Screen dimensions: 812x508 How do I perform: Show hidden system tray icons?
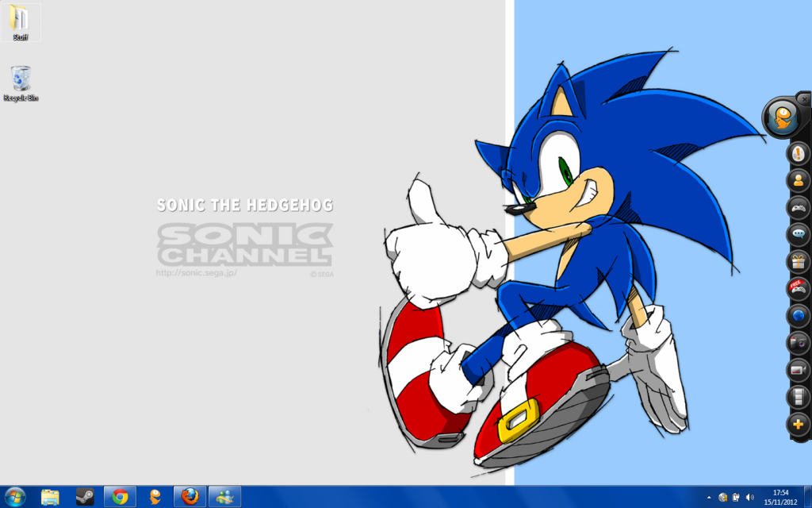click(x=708, y=498)
